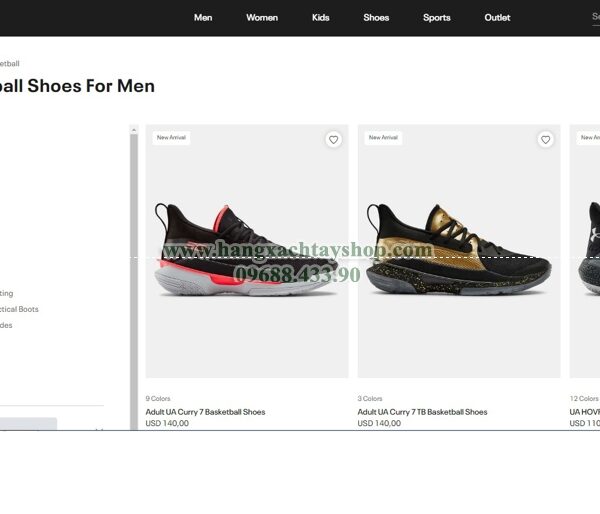This screenshot has height=514, width=600.
Task: Click the search field in header
Action: click(x=596, y=17)
